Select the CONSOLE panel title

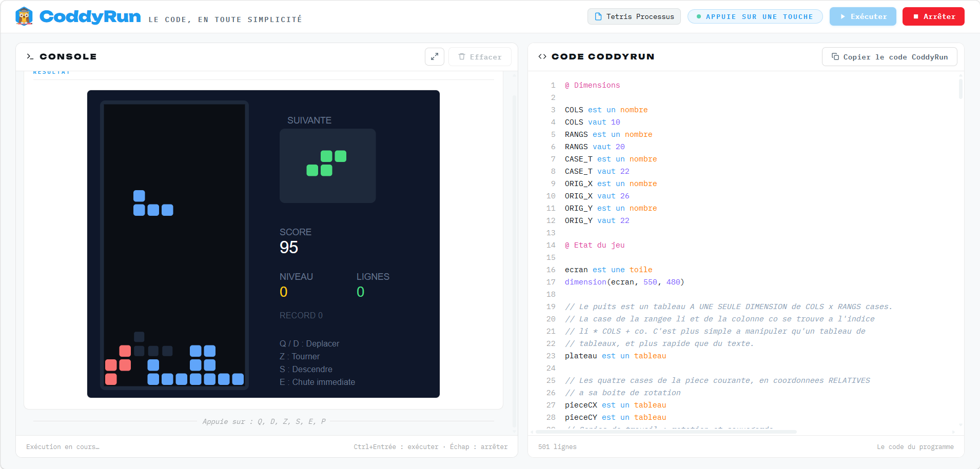point(68,56)
